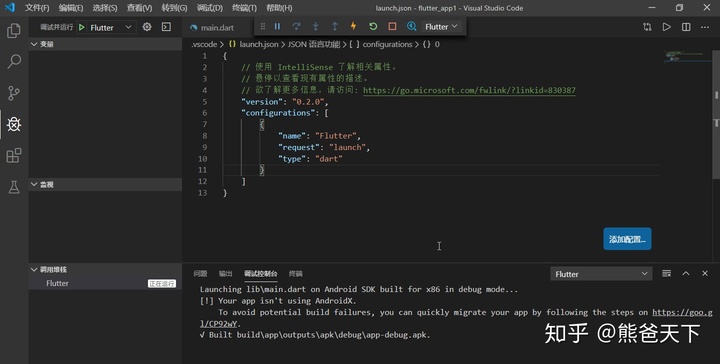Open the Extensions view in activity bar

(14, 155)
